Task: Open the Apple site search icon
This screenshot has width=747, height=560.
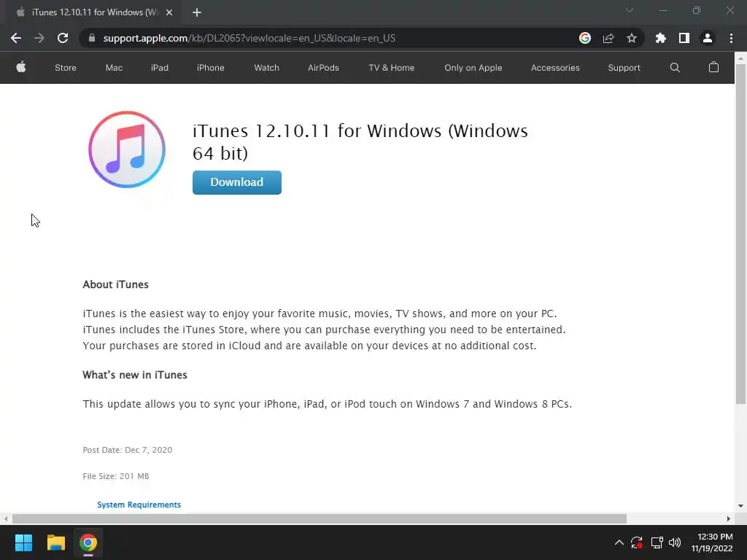Action: tap(675, 68)
